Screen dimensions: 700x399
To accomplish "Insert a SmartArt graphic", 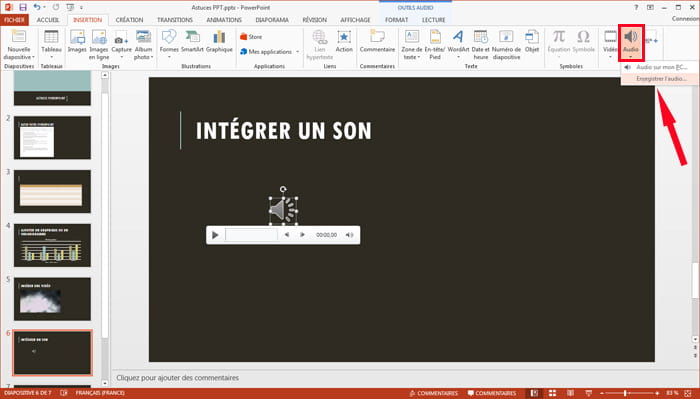I will point(192,42).
